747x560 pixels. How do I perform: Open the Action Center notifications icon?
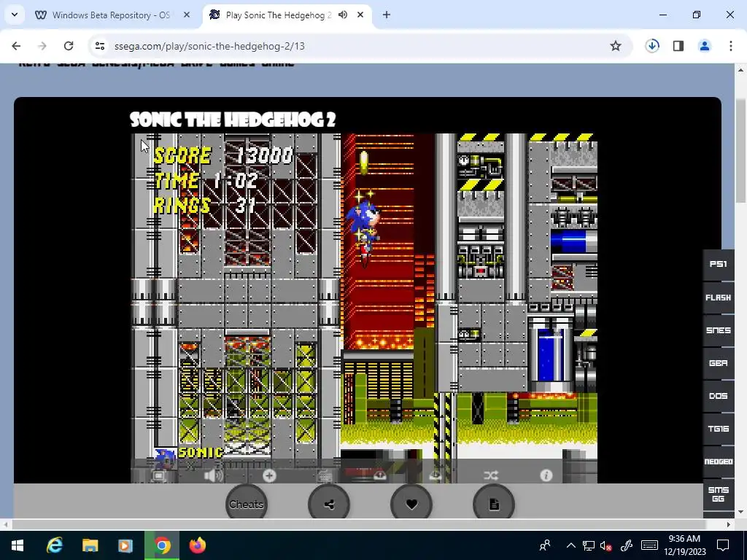[x=723, y=545]
